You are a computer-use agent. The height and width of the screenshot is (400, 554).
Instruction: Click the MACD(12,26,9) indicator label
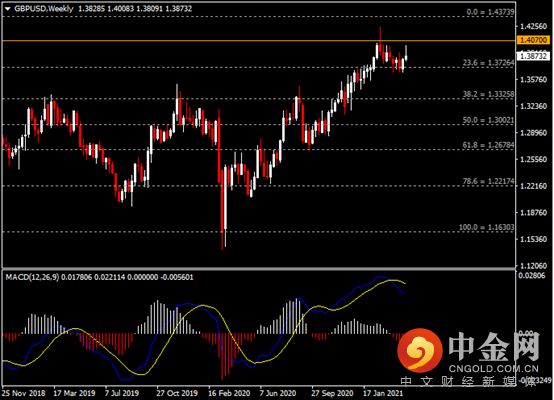point(33,277)
